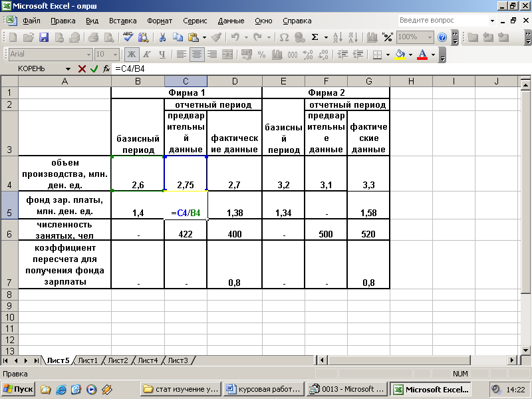Select cell containing 422
This screenshot has width=532, height=399.
coord(186,229)
